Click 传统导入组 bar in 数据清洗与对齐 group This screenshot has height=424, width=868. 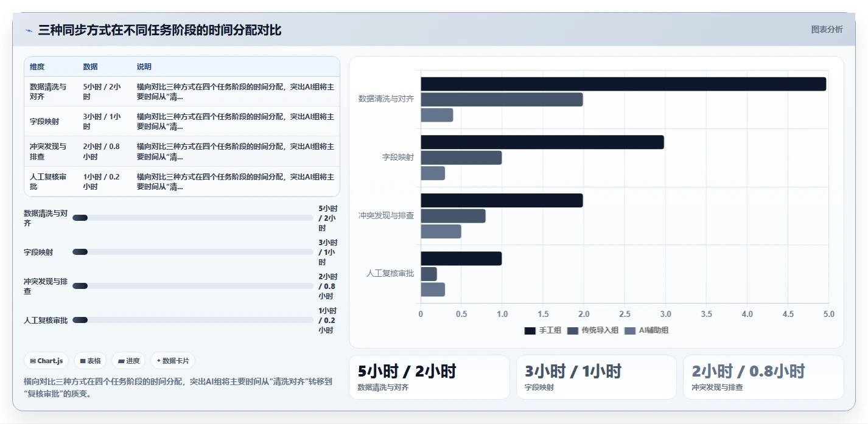[x=502, y=99]
